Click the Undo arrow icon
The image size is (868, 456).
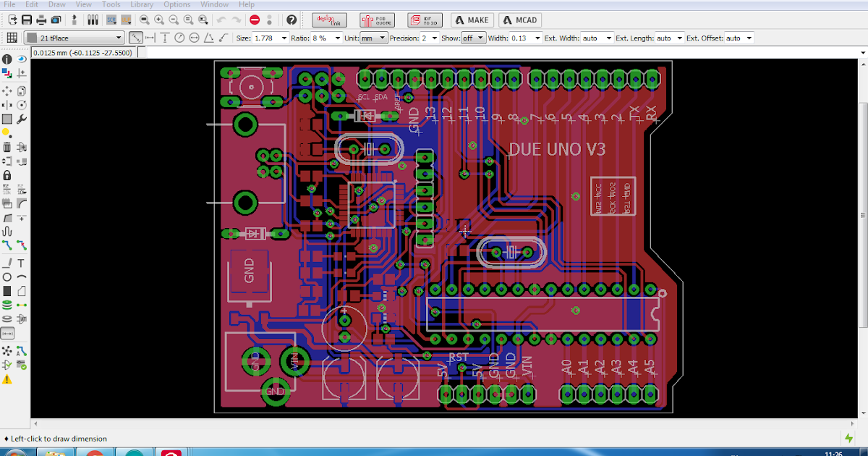click(221, 20)
